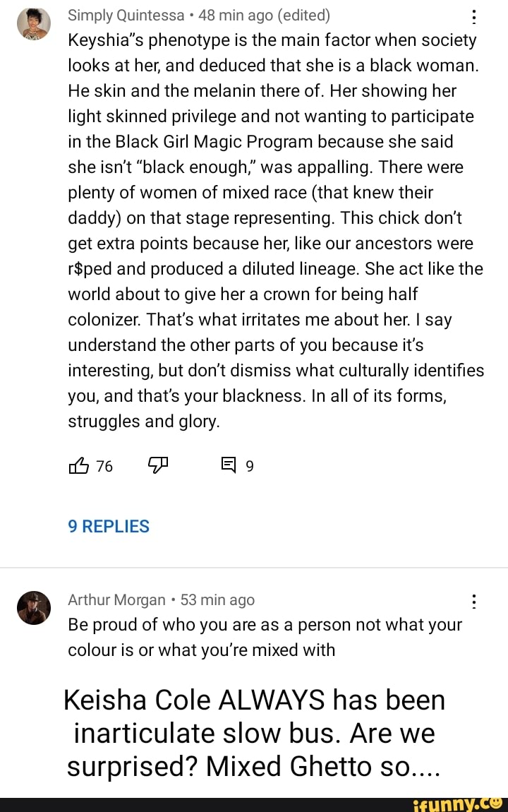
Task: Select Arthur Morgan's 'Be proud' comment text
Action: pos(265,637)
